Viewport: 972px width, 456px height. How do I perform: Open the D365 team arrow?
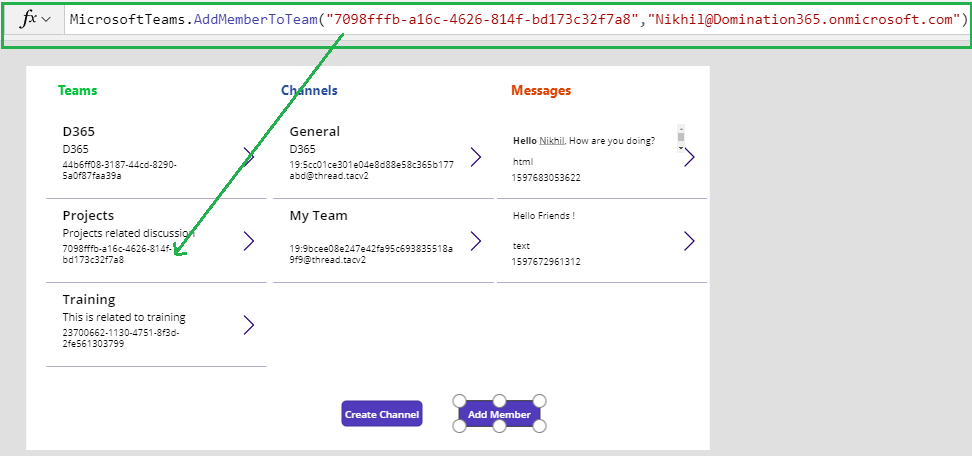click(249, 157)
